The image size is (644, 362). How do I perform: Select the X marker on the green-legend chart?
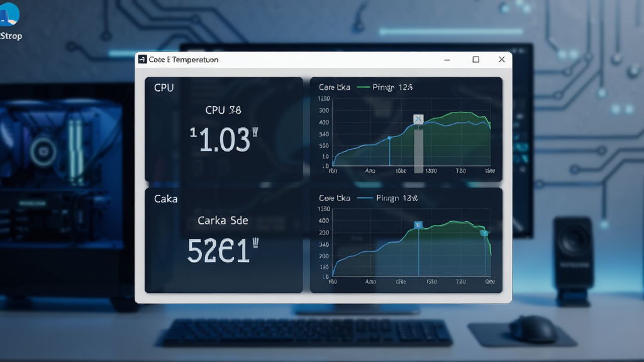[418, 119]
